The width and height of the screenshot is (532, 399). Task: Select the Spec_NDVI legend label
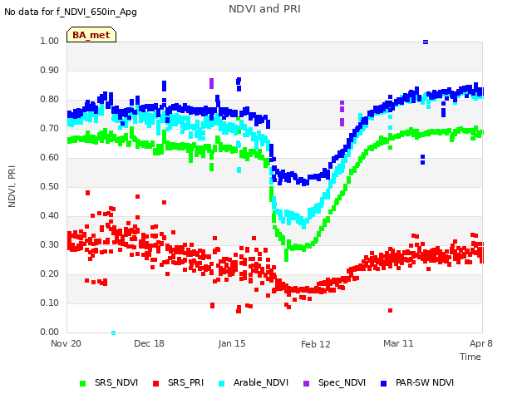[342, 382]
